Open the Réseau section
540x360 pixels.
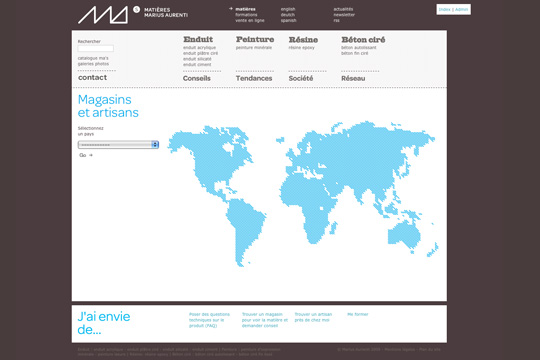tap(353, 78)
